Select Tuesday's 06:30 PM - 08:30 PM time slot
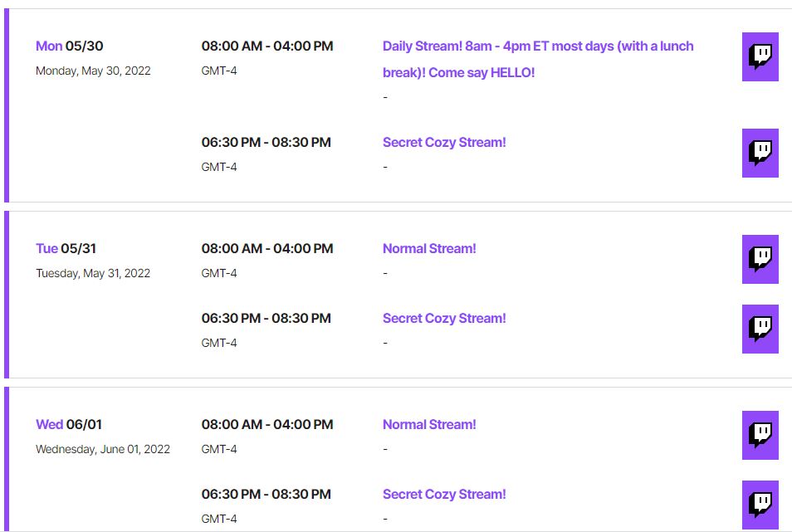Screen dimensions: 792x532 (x=266, y=319)
